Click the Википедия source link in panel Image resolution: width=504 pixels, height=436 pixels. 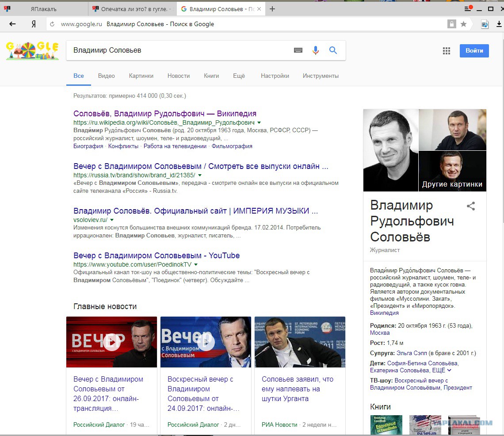(x=384, y=313)
